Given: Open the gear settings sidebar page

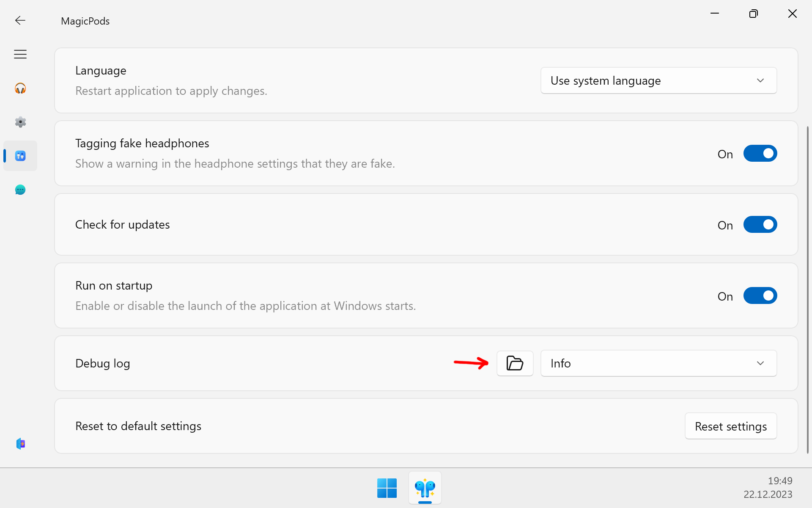Looking at the screenshot, I should pyautogui.click(x=20, y=122).
